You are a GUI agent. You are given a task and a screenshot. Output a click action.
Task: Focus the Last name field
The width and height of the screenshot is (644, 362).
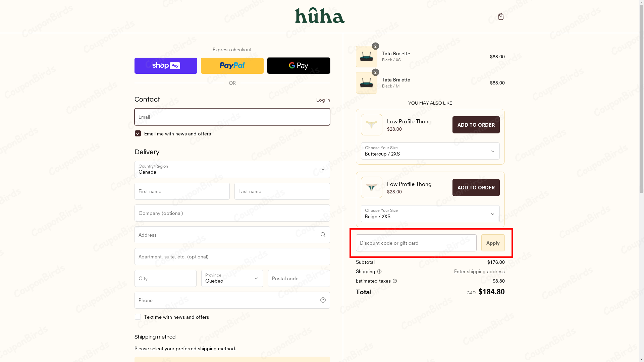tap(282, 191)
